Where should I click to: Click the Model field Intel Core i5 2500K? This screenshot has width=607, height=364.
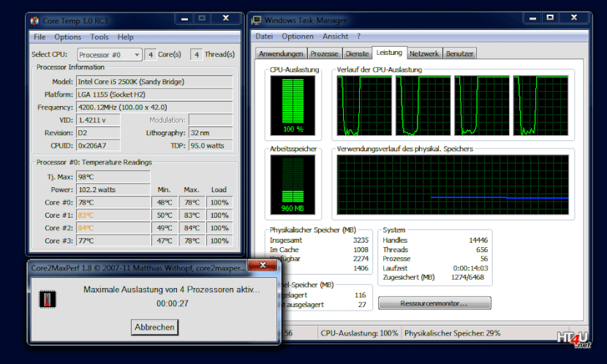tap(154, 82)
